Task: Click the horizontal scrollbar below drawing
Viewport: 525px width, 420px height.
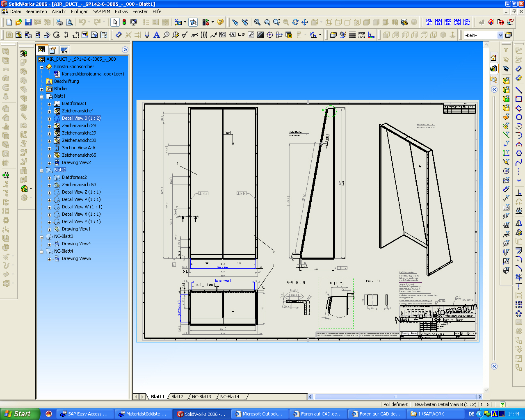Action: click(x=395, y=397)
